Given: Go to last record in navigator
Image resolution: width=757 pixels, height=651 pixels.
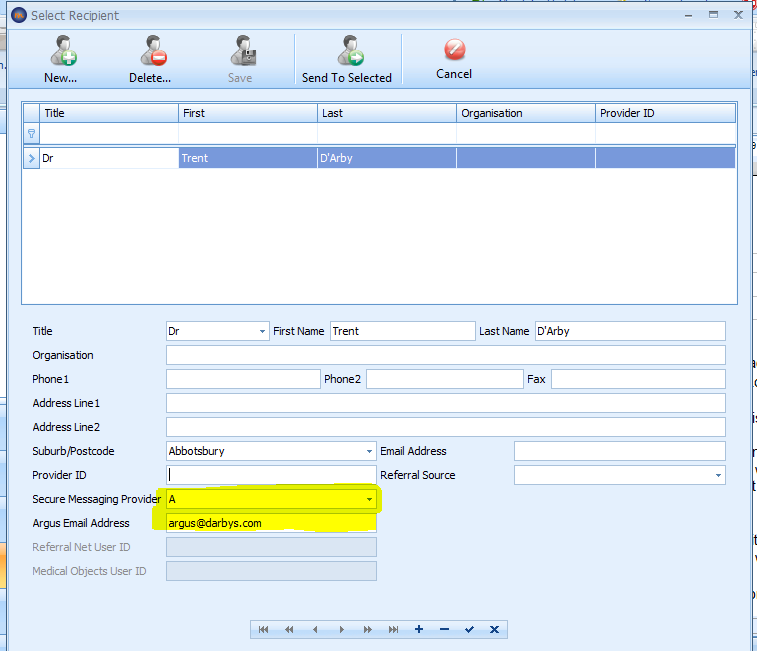Looking at the screenshot, I should pyautogui.click(x=393, y=629).
